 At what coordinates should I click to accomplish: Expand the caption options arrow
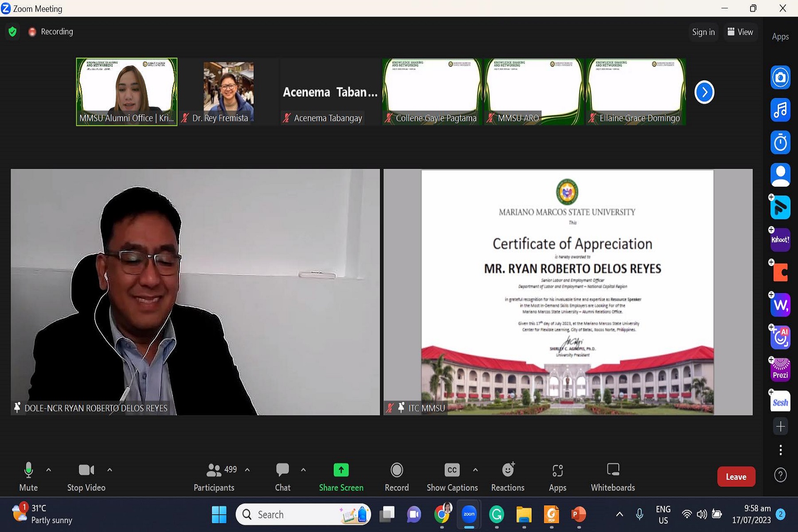475,470
